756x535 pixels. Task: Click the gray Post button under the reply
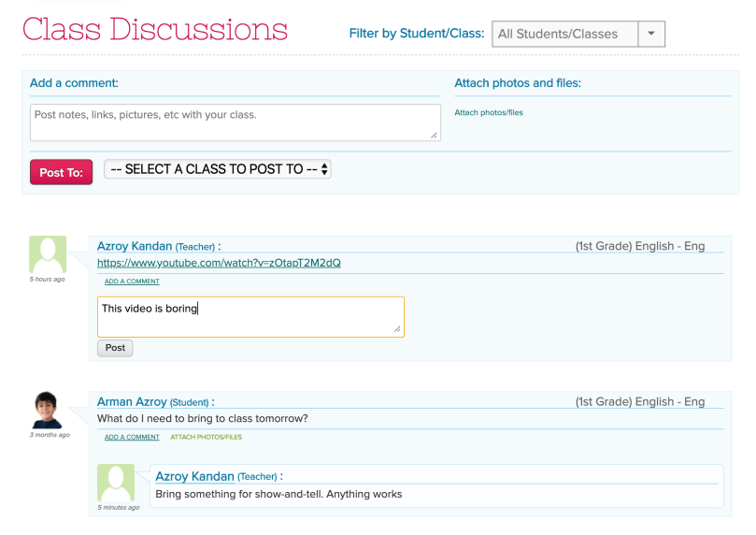(115, 348)
